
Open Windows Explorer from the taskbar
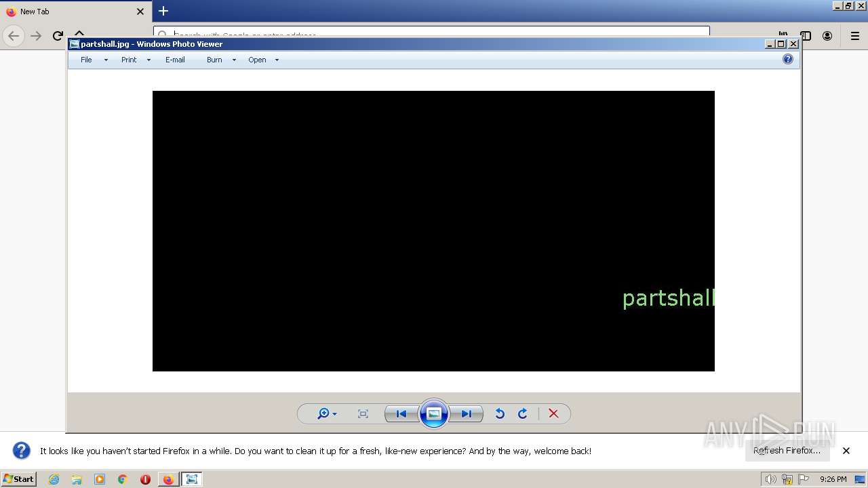pyautogui.click(x=77, y=479)
